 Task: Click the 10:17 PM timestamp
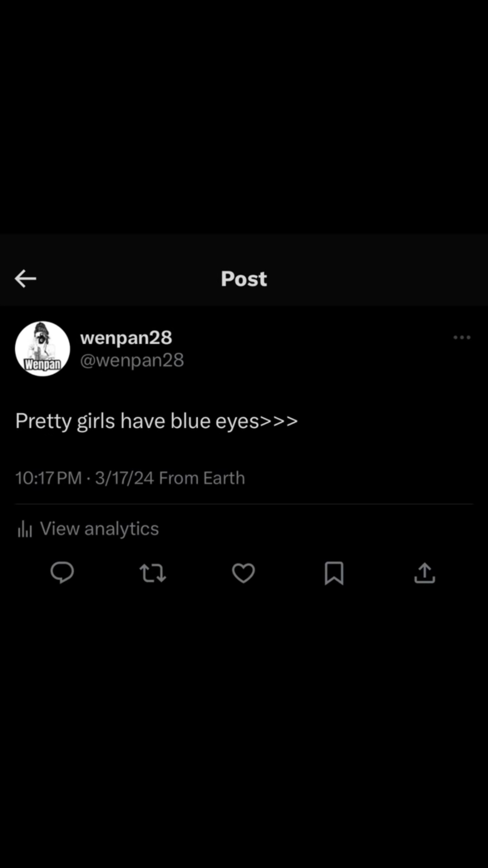coord(48,478)
